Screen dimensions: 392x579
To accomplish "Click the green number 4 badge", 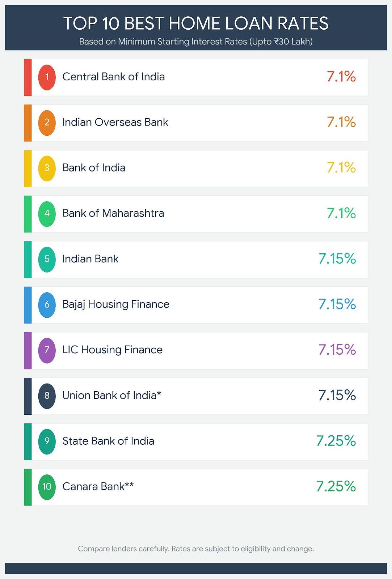I will point(47,214).
